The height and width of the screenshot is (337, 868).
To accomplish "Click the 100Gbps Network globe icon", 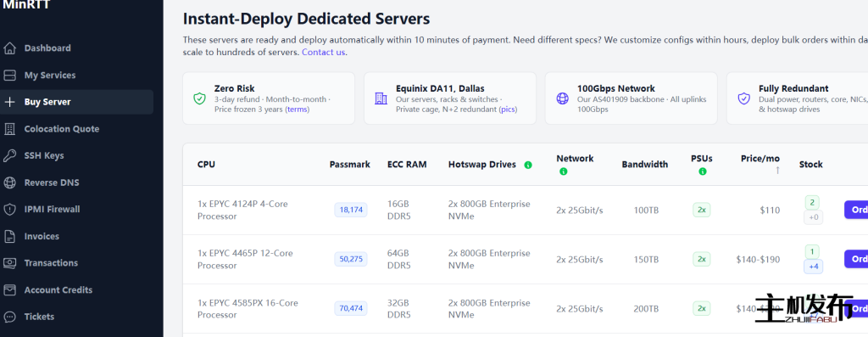I will (x=563, y=98).
